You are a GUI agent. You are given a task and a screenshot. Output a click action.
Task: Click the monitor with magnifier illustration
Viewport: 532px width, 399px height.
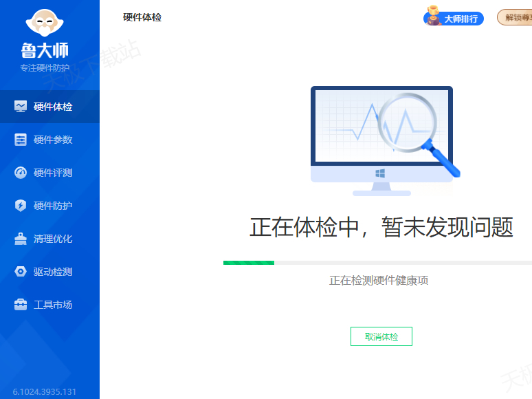coord(386,141)
